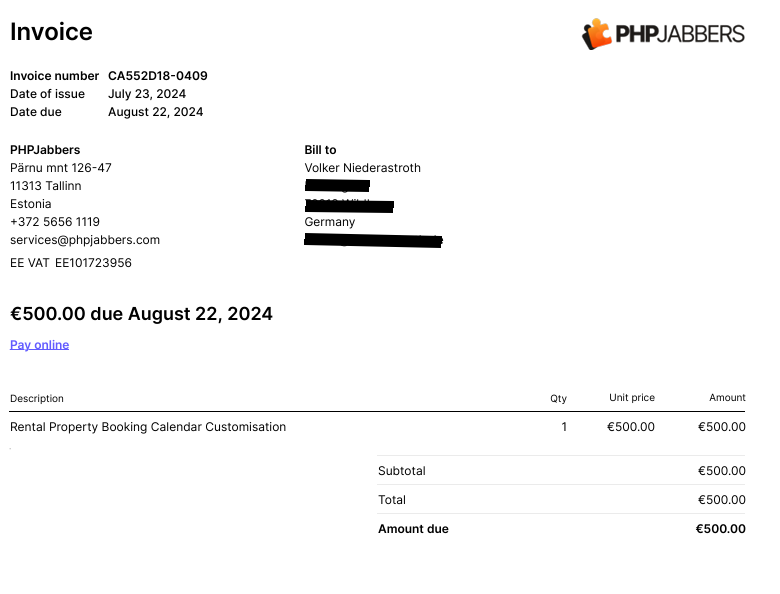This screenshot has width=780, height=594.
Task: Click the €500.00 due August 22 heading
Action: [x=141, y=314]
